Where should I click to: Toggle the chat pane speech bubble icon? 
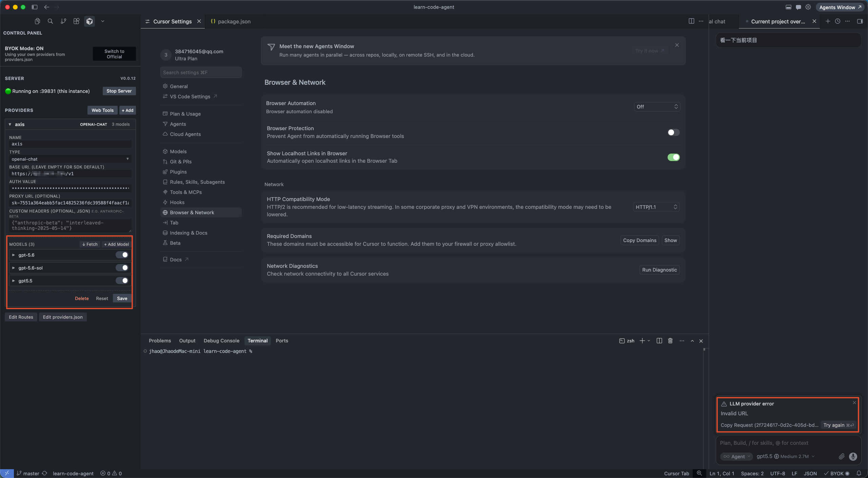[798, 7]
